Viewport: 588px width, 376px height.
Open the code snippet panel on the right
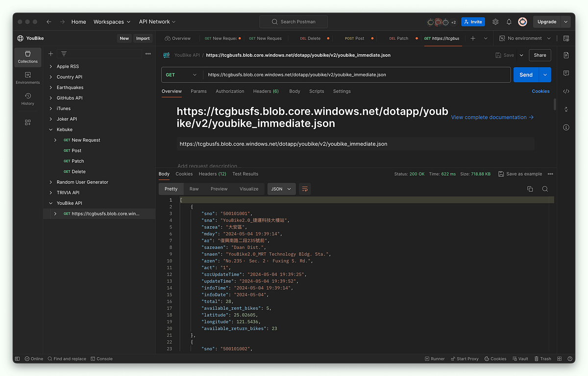(x=566, y=91)
